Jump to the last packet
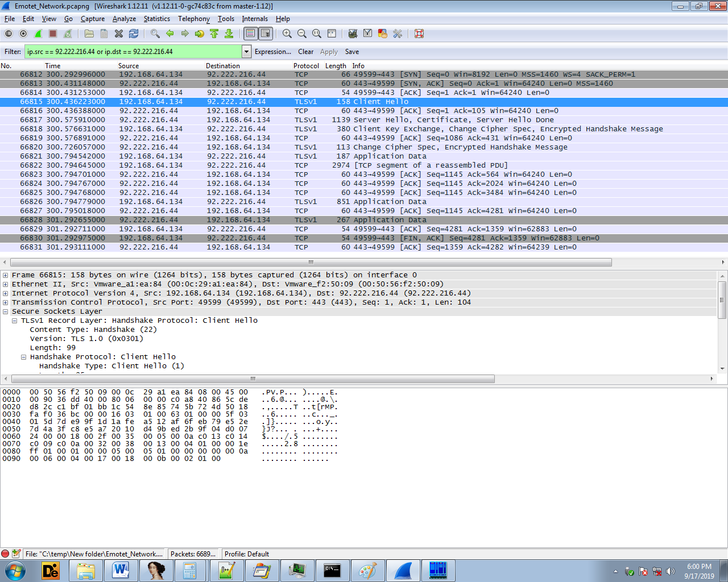Viewport: 728px width, 582px height. 229,34
